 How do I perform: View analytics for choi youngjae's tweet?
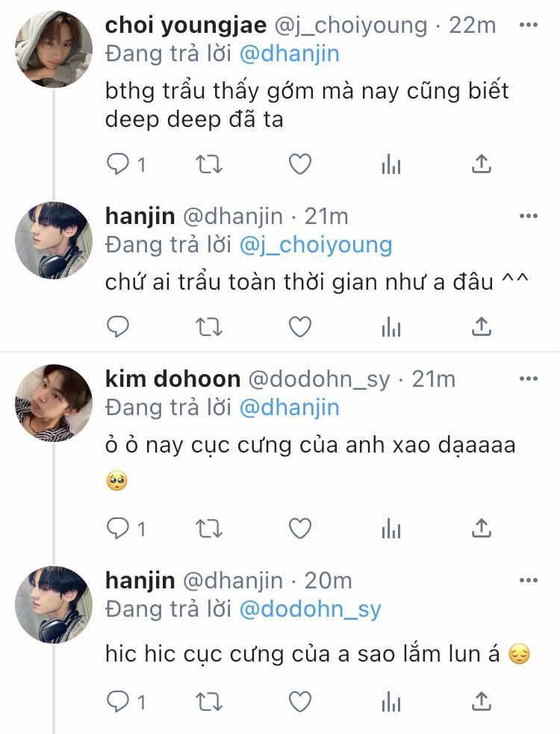click(x=391, y=164)
